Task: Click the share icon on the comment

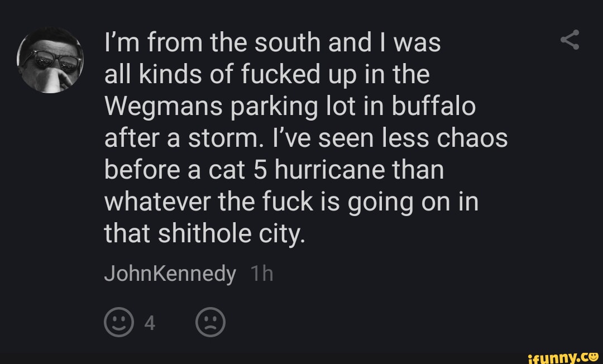Action: (x=569, y=41)
